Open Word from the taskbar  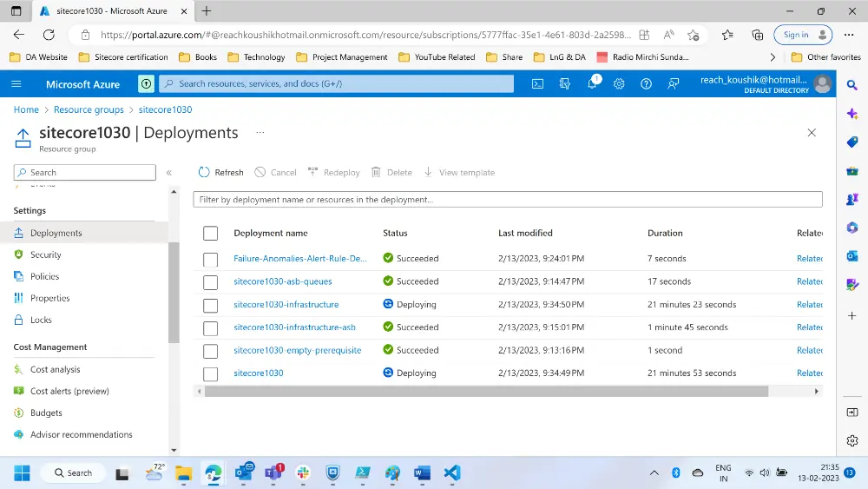click(422, 472)
